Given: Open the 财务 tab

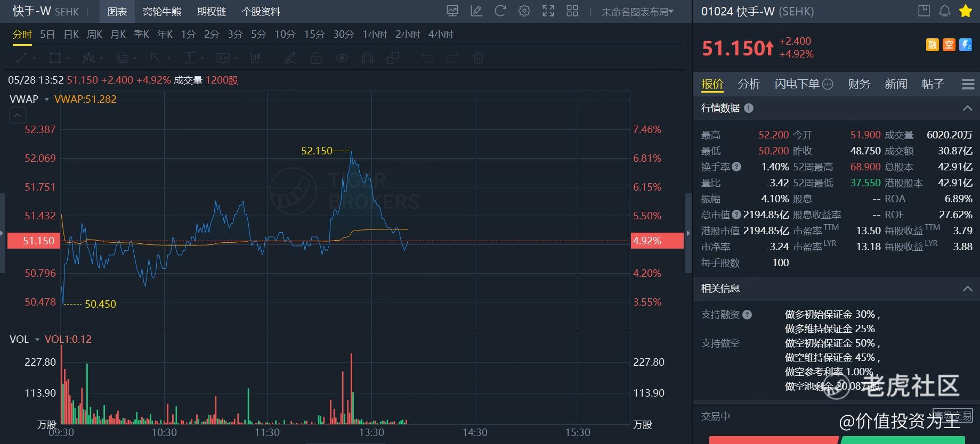Looking at the screenshot, I should pyautogui.click(x=859, y=84).
